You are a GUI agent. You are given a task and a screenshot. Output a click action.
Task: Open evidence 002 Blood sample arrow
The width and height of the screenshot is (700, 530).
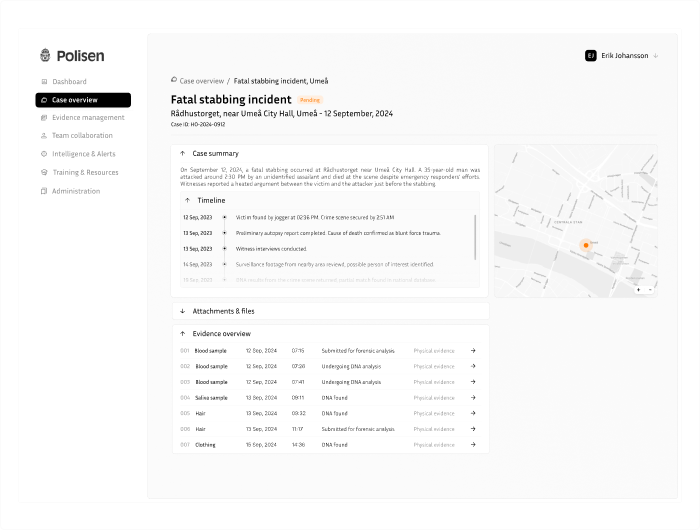pos(473,366)
